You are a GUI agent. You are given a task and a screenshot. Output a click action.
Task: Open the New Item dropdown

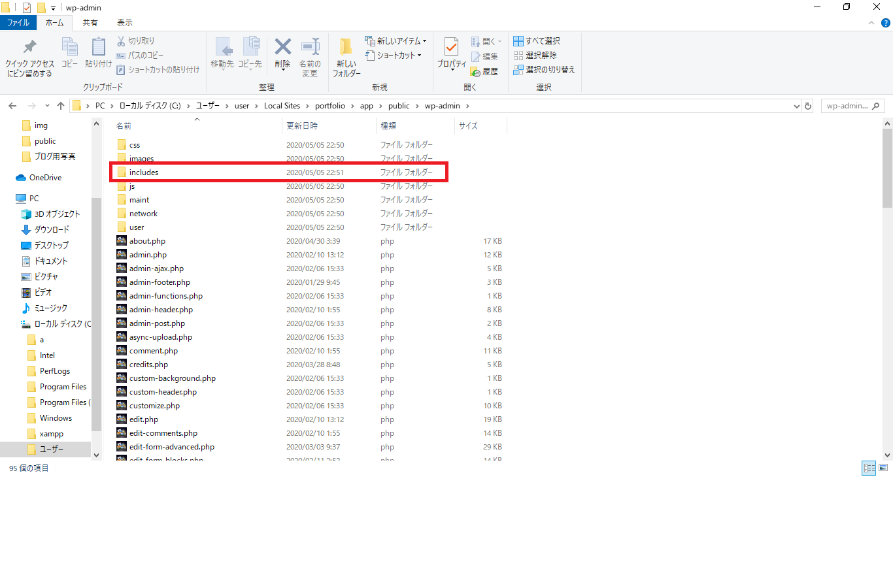tap(396, 41)
